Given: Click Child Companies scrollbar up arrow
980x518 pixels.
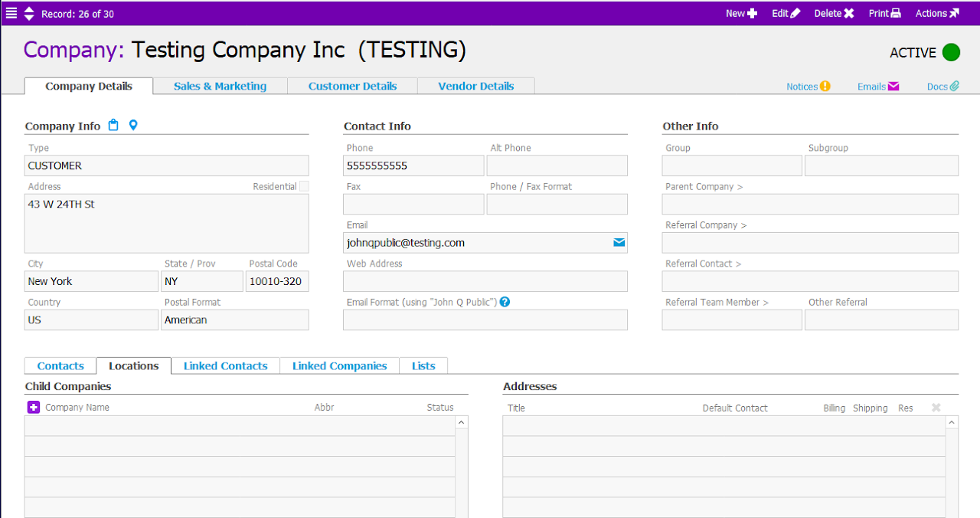Looking at the screenshot, I should click(462, 422).
